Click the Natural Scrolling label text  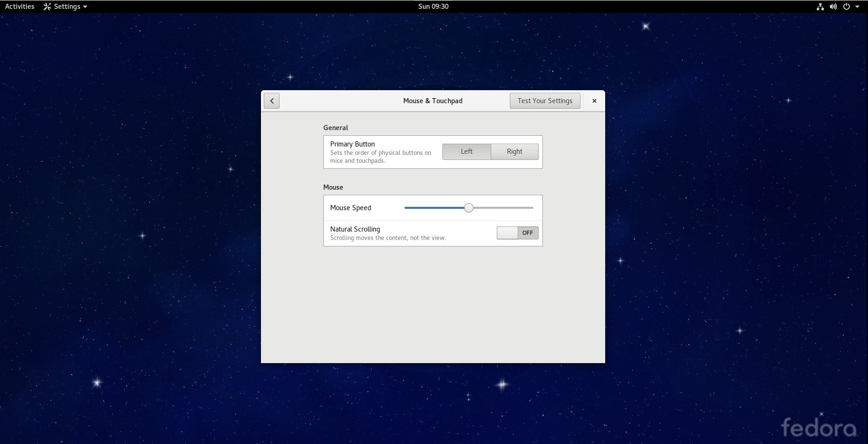click(x=355, y=229)
